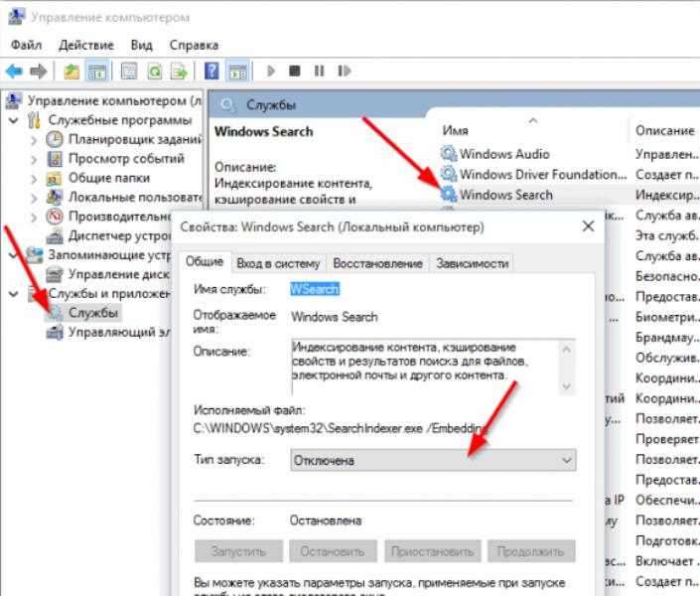Click the Forward arrow in the toolbar

pos(39,72)
